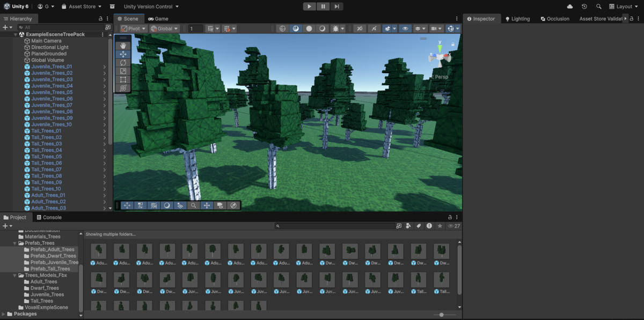Open the Global/Local orientation dropdown
Screen dimensions: 644x320
[x=164, y=28]
